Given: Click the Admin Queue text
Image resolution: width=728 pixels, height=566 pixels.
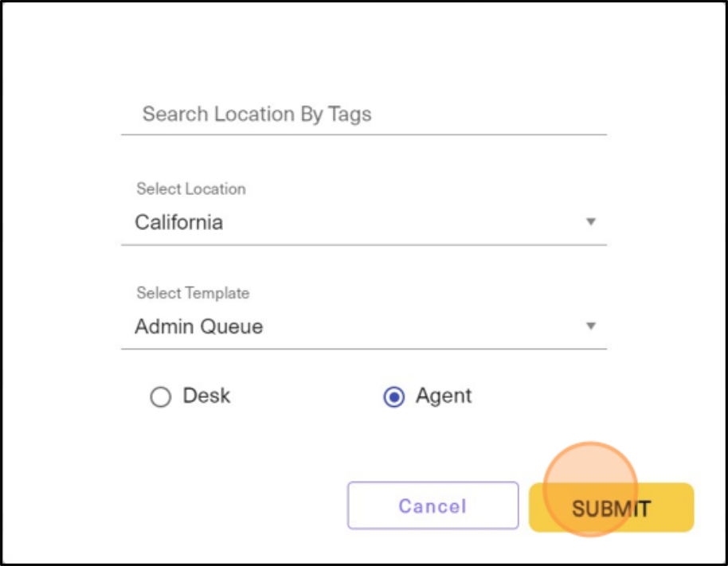Looking at the screenshot, I should (198, 326).
